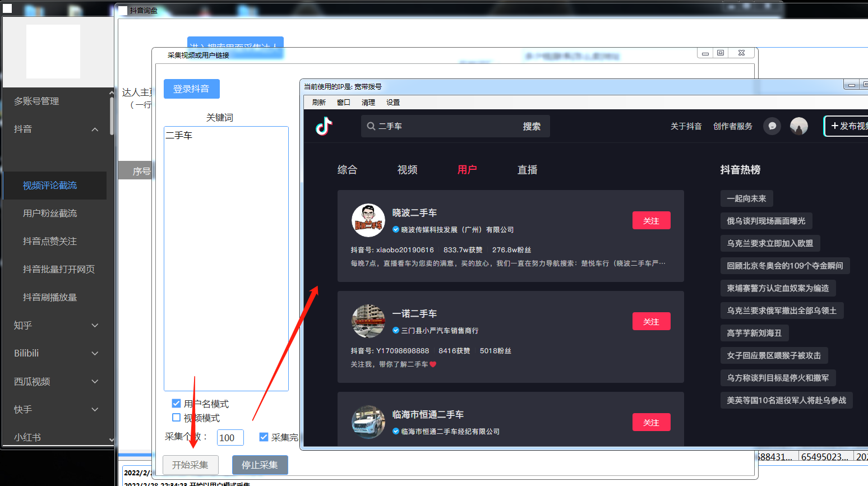This screenshot has width=868, height=486.
Task: Click the 搜索 button
Action: click(x=532, y=126)
